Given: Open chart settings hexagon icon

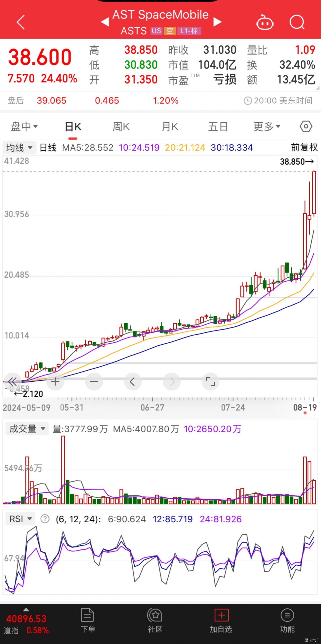Looking at the screenshot, I should point(306,126).
